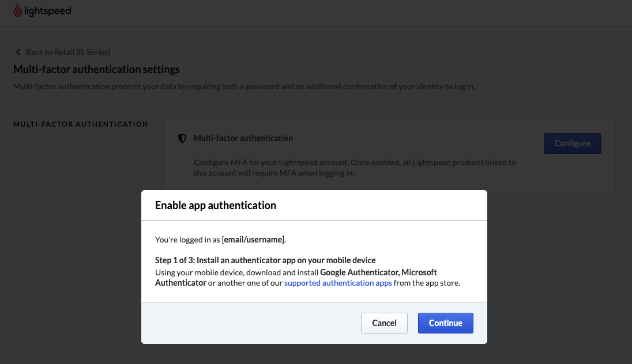The image size is (632, 364).
Task: Click the Step 1 of 3 heading
Action: pyautogui.click(x=265, y=260)
